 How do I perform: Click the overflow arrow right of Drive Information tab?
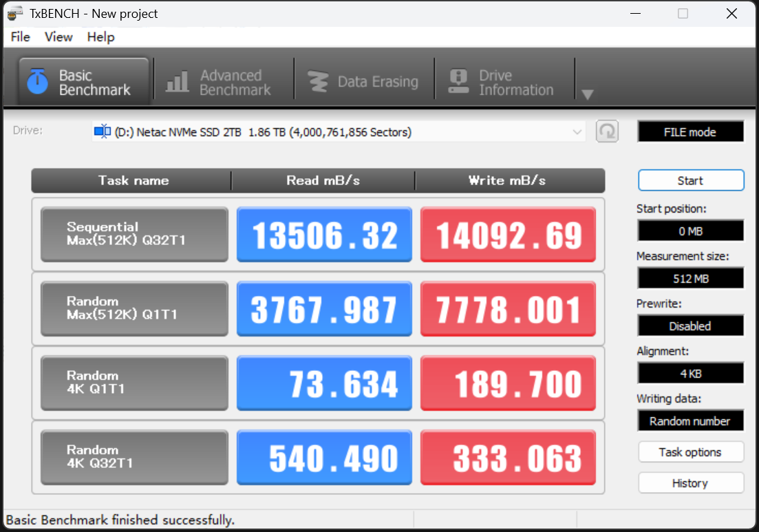pyautogui.click(x=588, y=95)
